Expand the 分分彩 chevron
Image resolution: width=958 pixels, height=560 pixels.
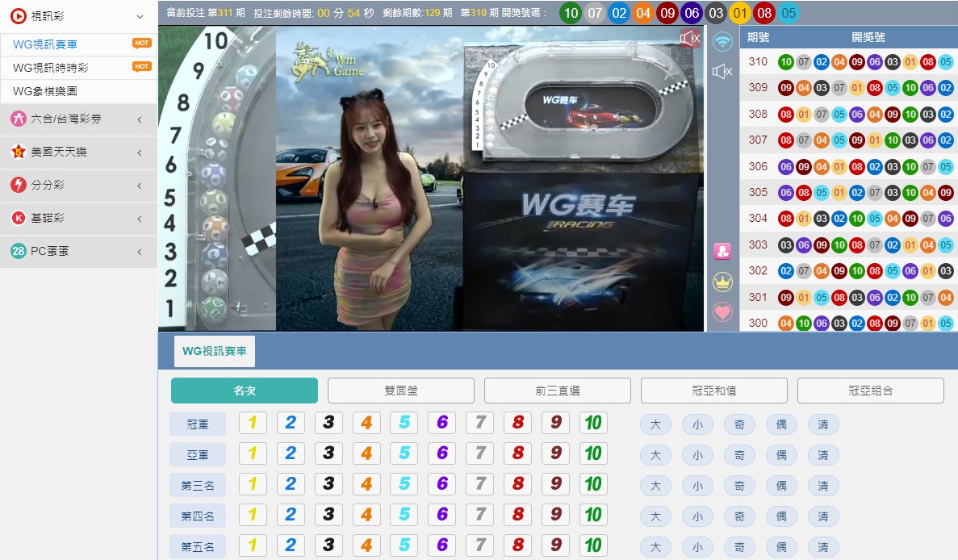click(140, 185)
